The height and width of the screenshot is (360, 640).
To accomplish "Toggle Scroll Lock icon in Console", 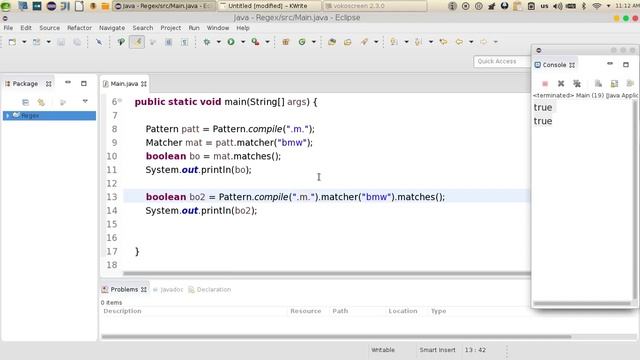I will (614, 84).
